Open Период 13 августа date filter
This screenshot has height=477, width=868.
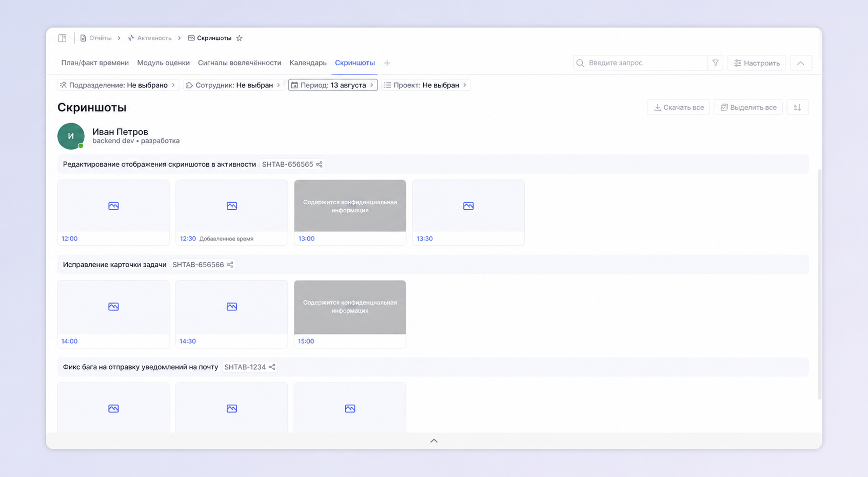333,85
